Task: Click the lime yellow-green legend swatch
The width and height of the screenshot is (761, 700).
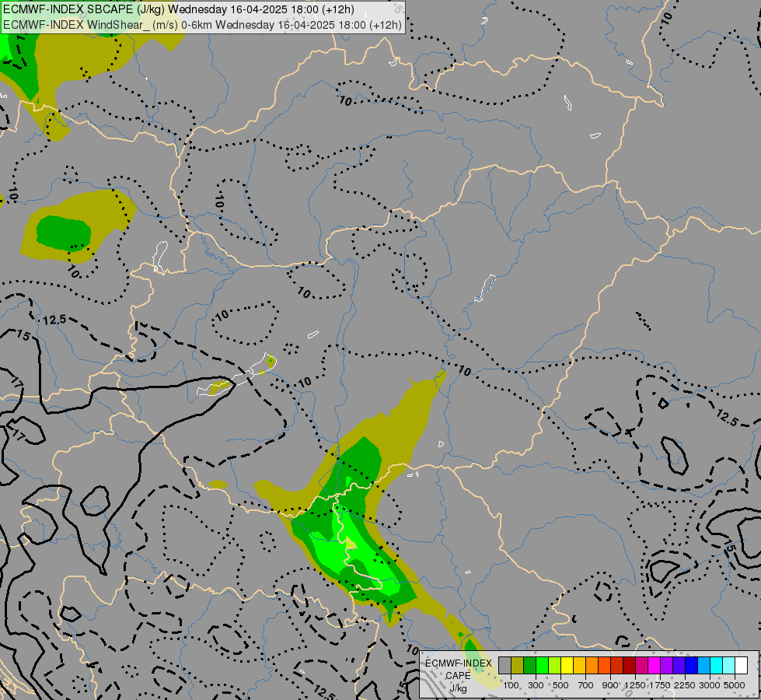Action: (555, 665)
